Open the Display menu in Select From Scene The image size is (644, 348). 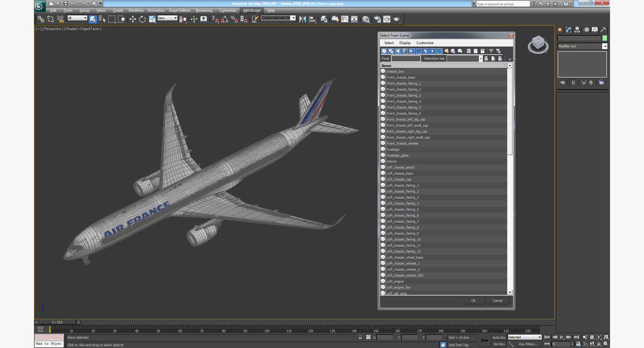pyautogui.click(x=405, y=43)
